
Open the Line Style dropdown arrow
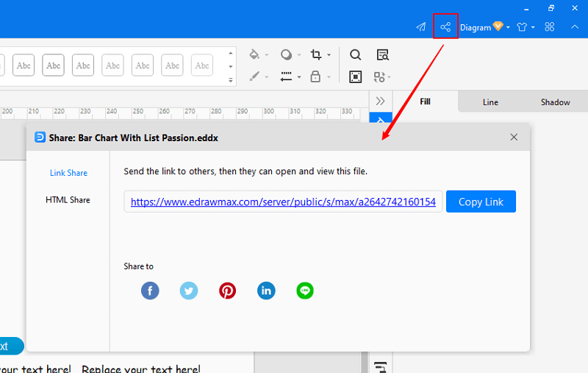[299, 77]
